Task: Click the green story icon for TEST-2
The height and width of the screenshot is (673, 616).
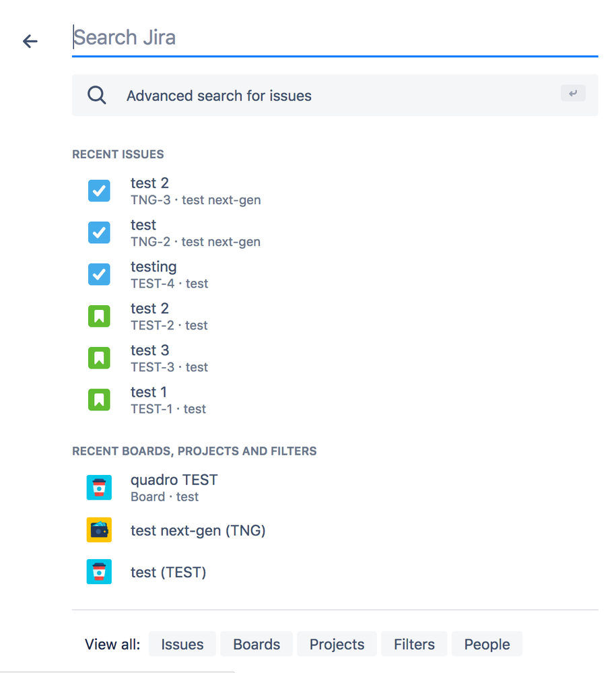Action: (99, 316)
